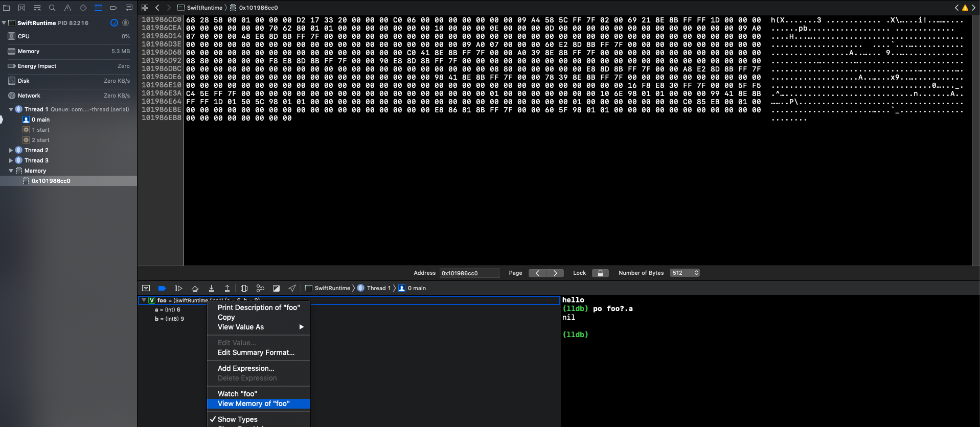Go to previous memory page
The height and width of the screenshot is (427, 980).
(537, 273)
